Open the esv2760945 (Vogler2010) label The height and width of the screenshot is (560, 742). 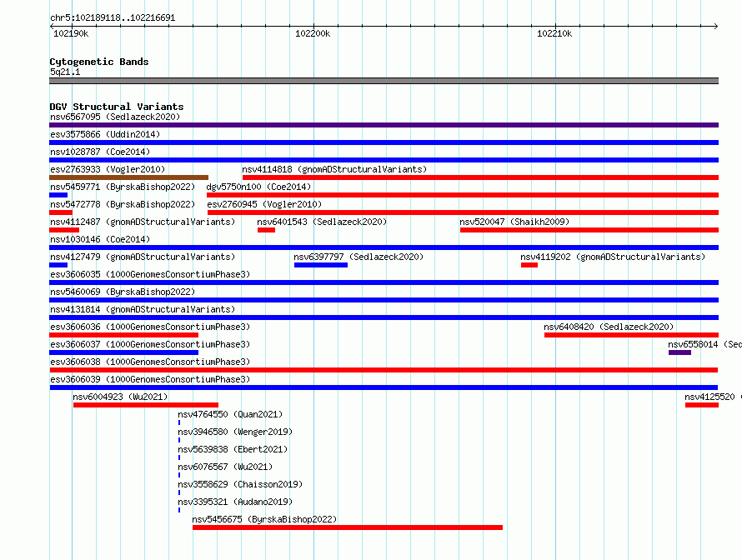[264, 204]
